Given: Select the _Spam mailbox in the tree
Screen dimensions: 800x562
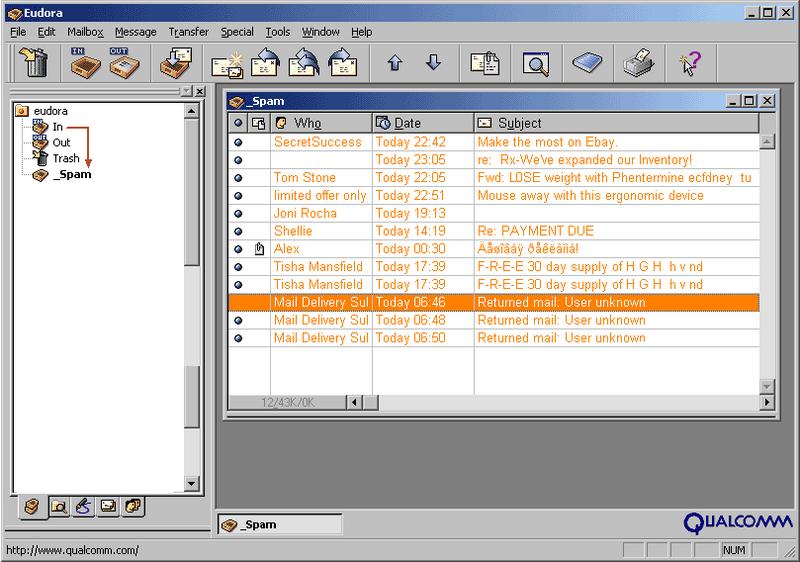Looking at the screenshot, I should pyautogui.click(x=72, y=174).
